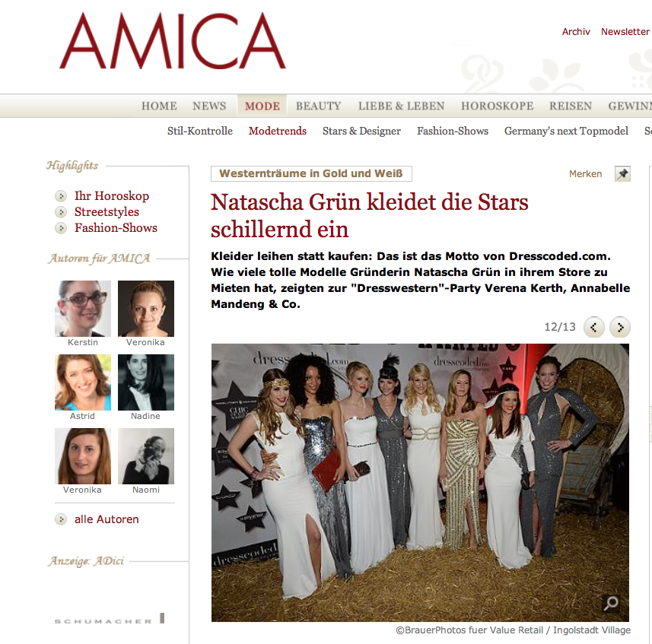This screenshot has width=652, height=644.
Task: Open the BEAUTY navigation tab
Action: [x=318, y=106]
